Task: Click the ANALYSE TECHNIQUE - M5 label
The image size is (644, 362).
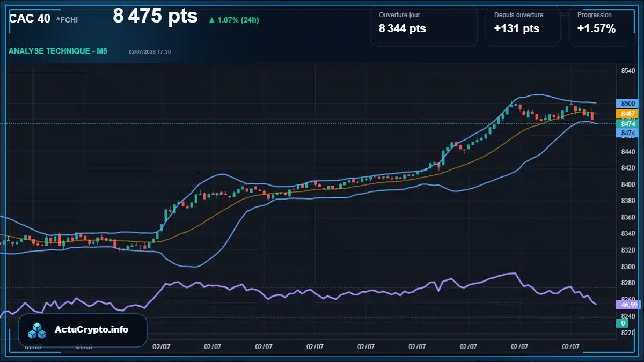Action: click(x=58, y=51)
